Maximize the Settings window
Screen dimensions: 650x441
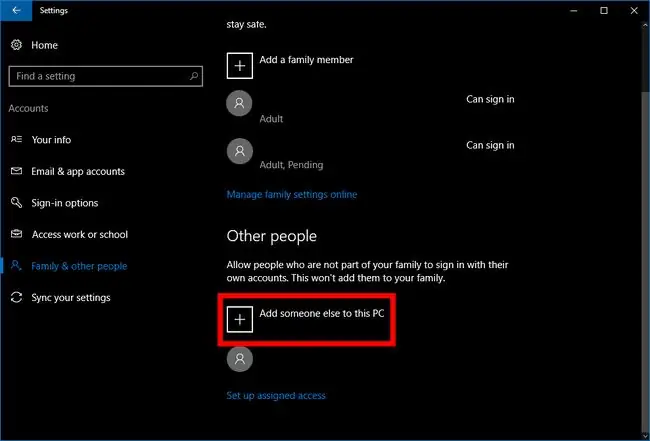(604, 11)
